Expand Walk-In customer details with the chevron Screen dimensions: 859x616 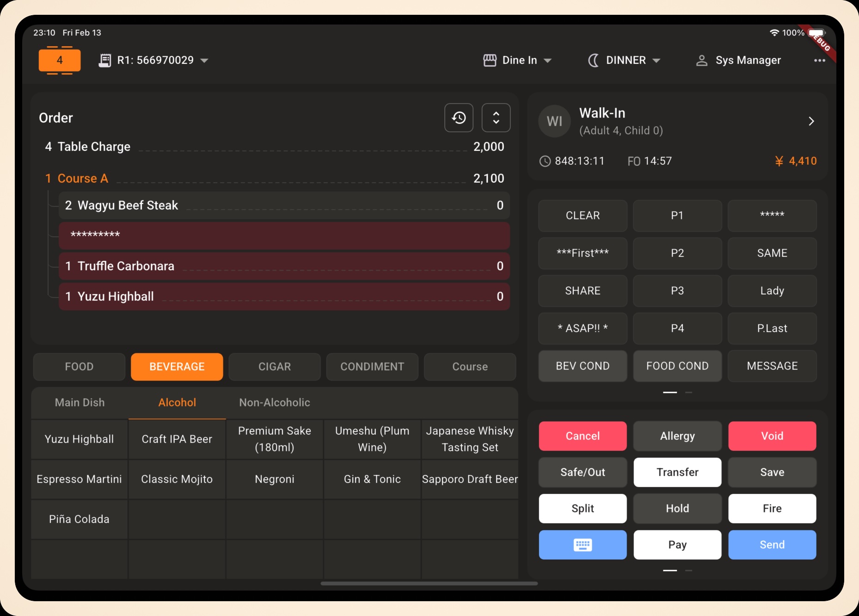[x=811, y=121]
